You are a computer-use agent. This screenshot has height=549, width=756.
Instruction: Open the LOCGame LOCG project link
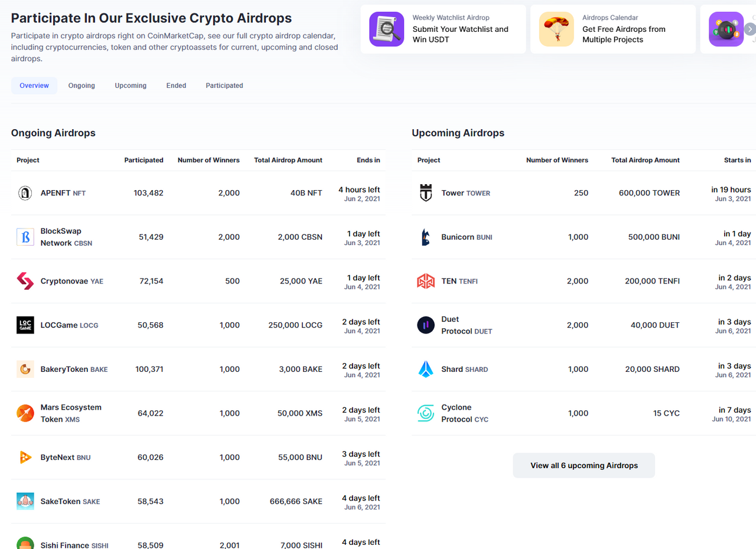pos(70,325)
